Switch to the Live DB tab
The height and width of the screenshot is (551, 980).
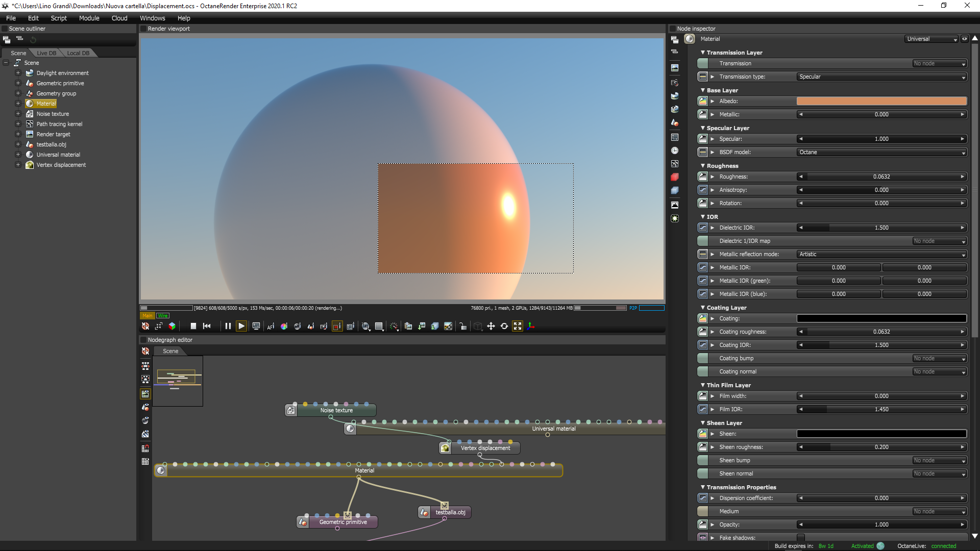coord(46,53)
